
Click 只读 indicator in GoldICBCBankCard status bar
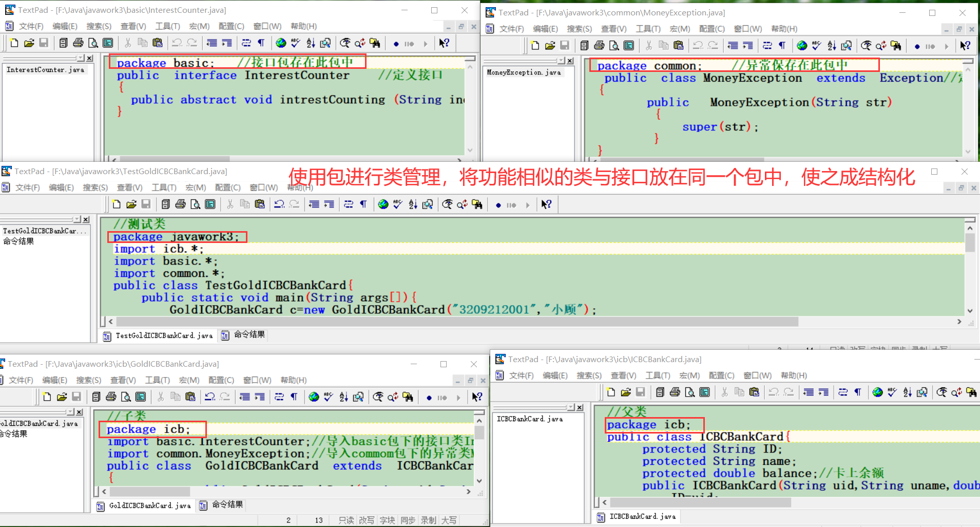click(x=346, y=520)
